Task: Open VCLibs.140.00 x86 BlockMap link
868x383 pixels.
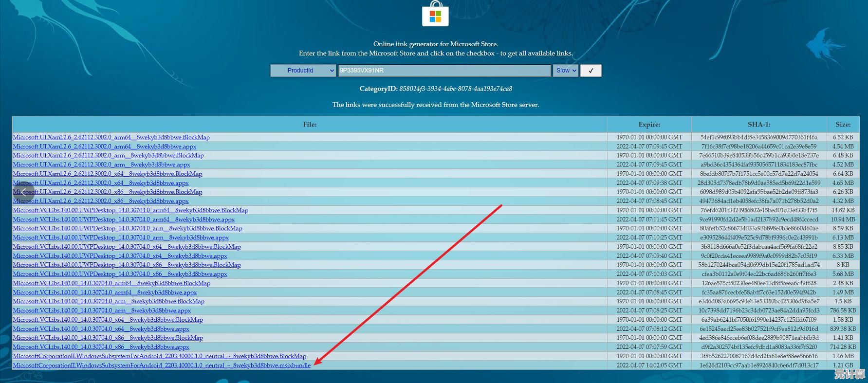Action: [108, 338]
